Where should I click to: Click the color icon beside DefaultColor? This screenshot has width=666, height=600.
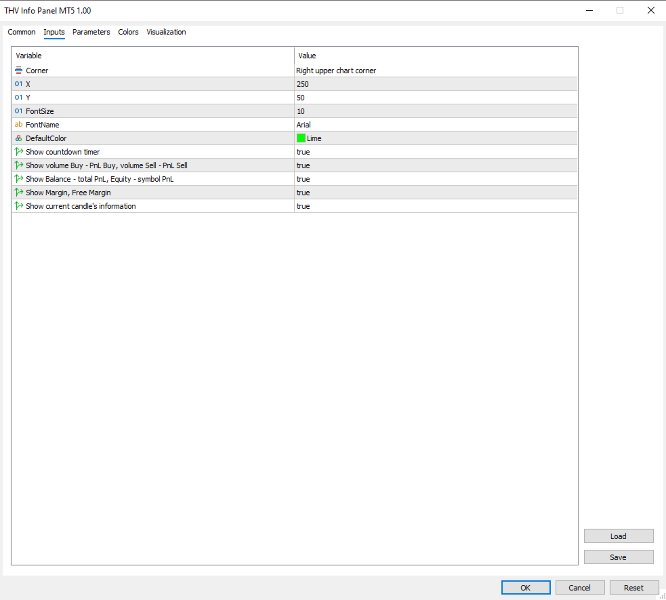[18, 138]
